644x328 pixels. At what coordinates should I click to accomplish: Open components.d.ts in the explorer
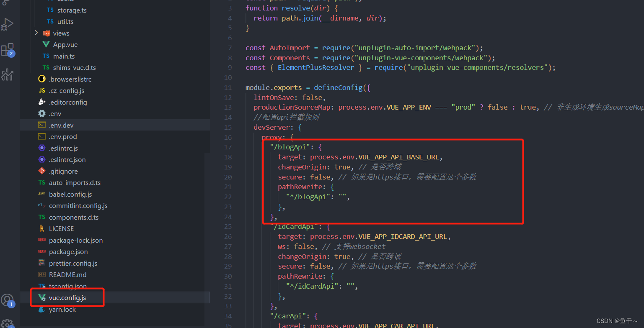[74, 217]
